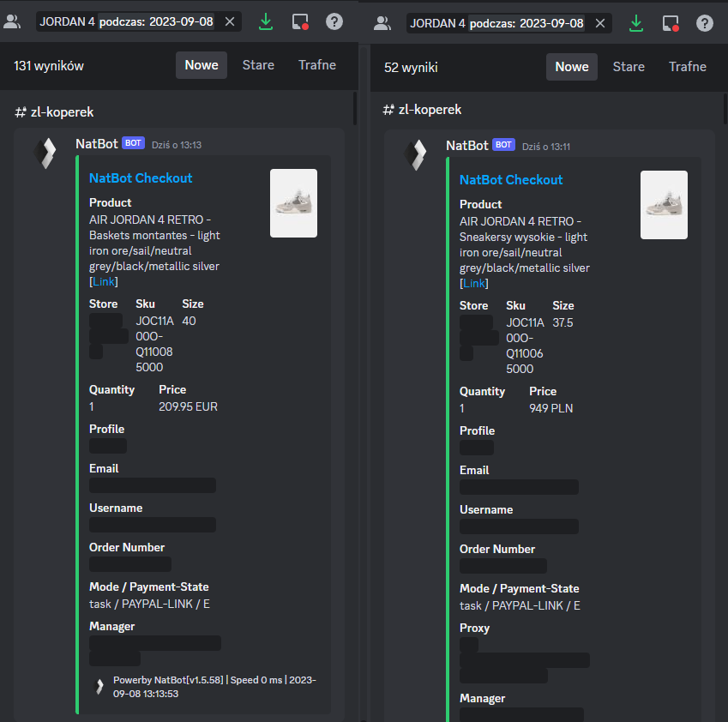The image size is (728, 722).
Task: Open inbox icon in right panel
Action: (671, 23)
